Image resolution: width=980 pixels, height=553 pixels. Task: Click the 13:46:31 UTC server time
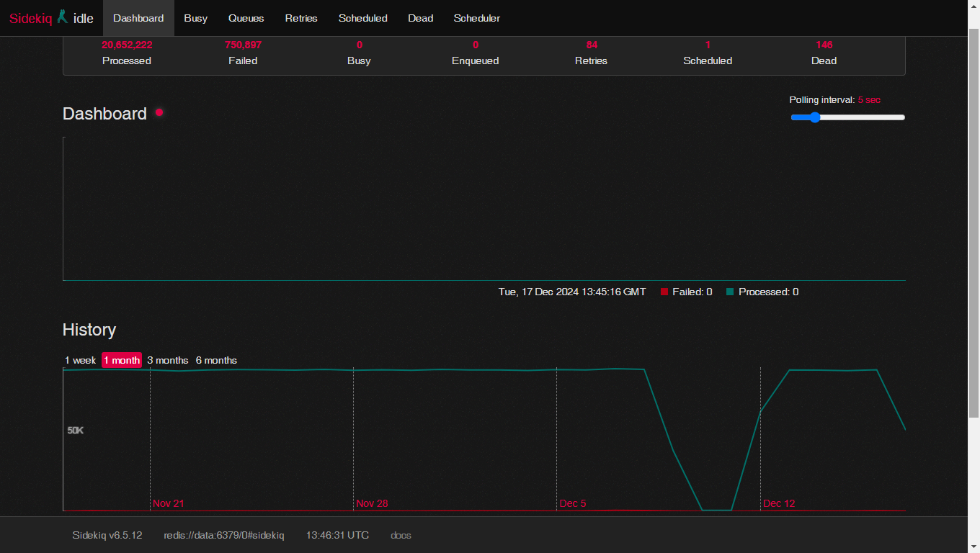(337, 535)
